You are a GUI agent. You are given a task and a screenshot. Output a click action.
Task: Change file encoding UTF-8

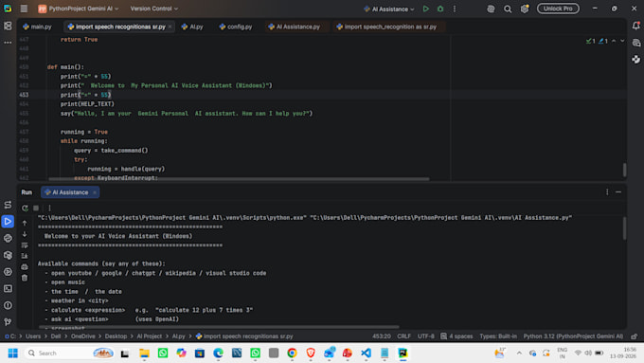point(426,336)
